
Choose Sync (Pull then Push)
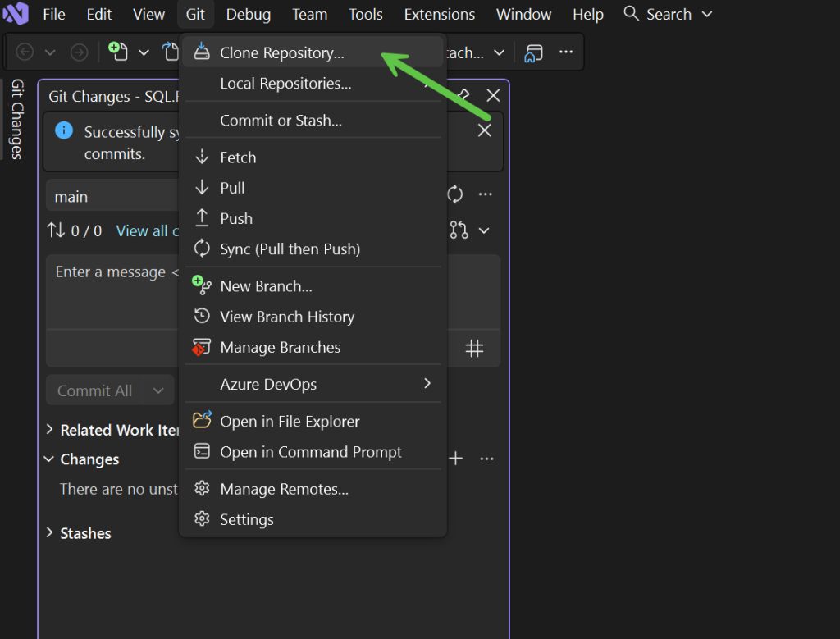pyautogui.click(x=313, y=249)
